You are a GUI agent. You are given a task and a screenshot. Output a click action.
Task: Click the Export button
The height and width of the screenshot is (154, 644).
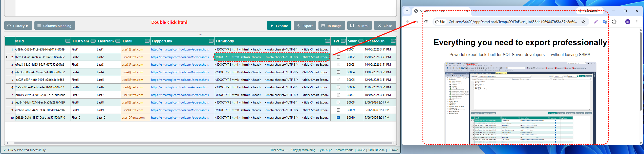click(305, 25)
